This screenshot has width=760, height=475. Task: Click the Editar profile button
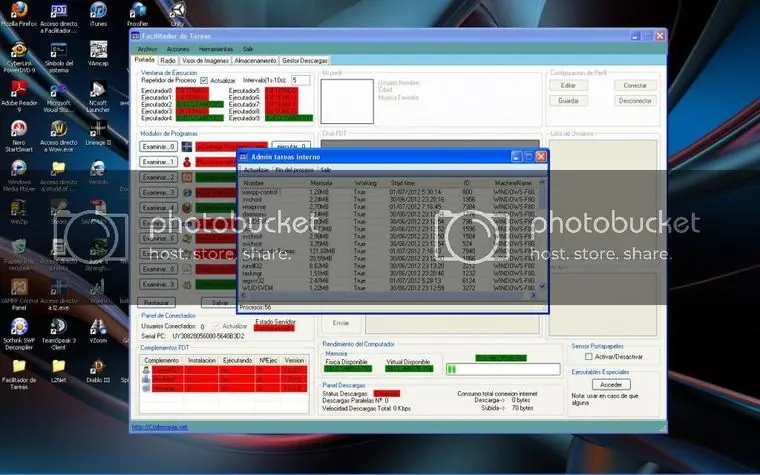pos(568,85)
